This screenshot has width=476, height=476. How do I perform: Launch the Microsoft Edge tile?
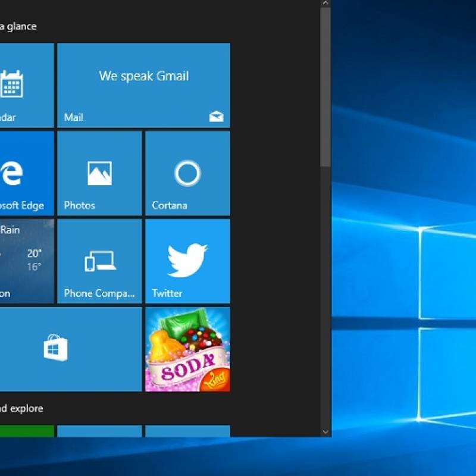(27, 173)
